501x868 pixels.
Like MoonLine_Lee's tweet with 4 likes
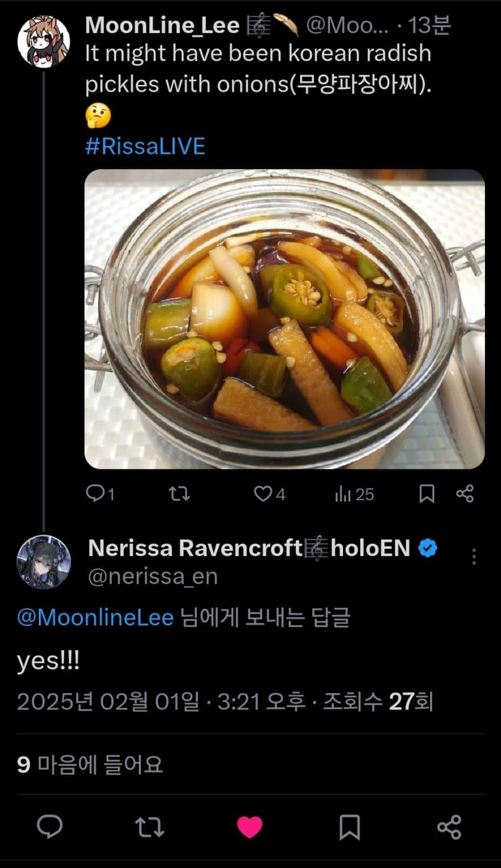click(x=263, y=493)
